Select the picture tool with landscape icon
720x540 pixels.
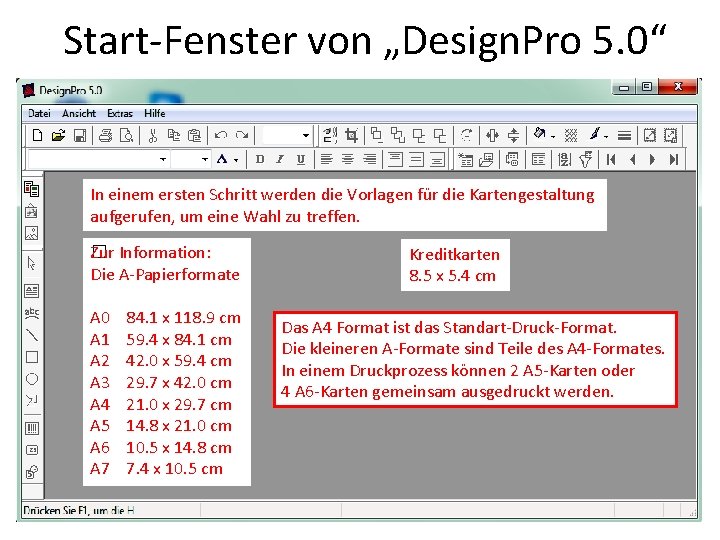[x=32, y=233]
